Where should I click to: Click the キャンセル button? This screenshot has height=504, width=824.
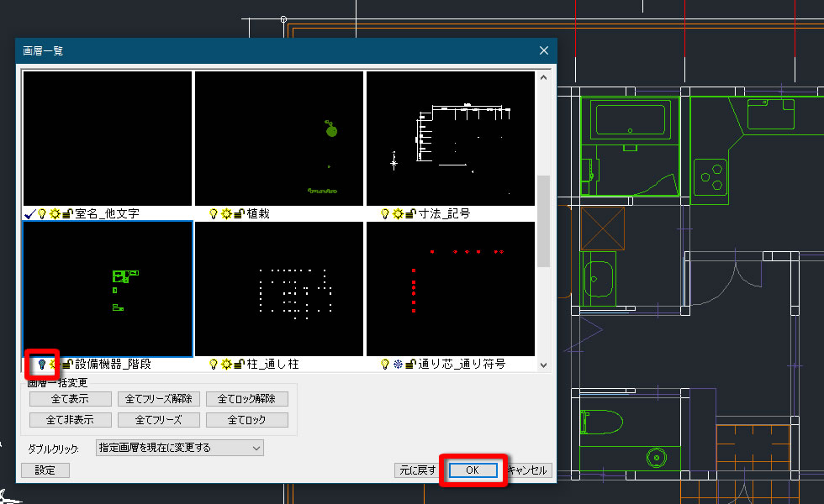[x=528, y=470]
